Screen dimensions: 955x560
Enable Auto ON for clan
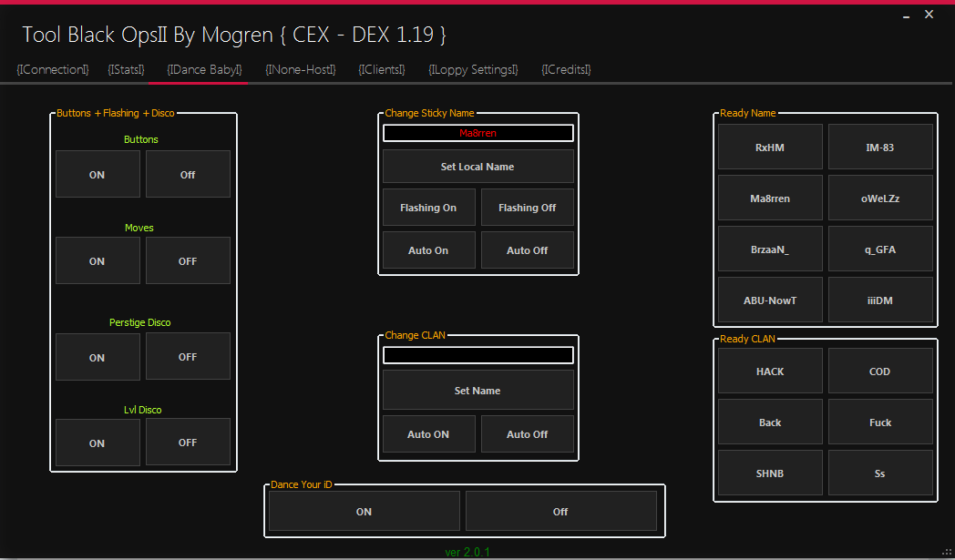(429, 434)
